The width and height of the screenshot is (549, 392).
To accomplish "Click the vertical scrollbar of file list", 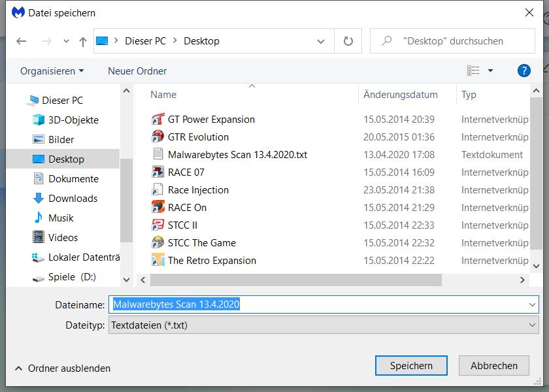I will (536, 173).
